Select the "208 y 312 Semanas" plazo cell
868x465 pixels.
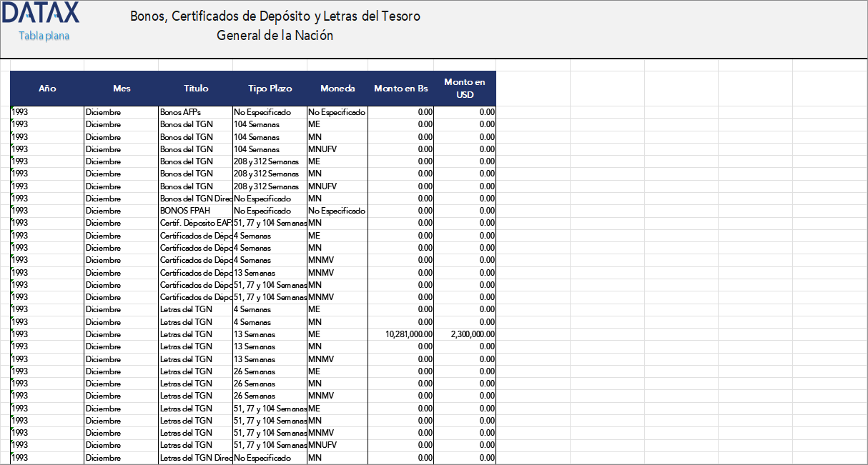click(x=269, y=161)
